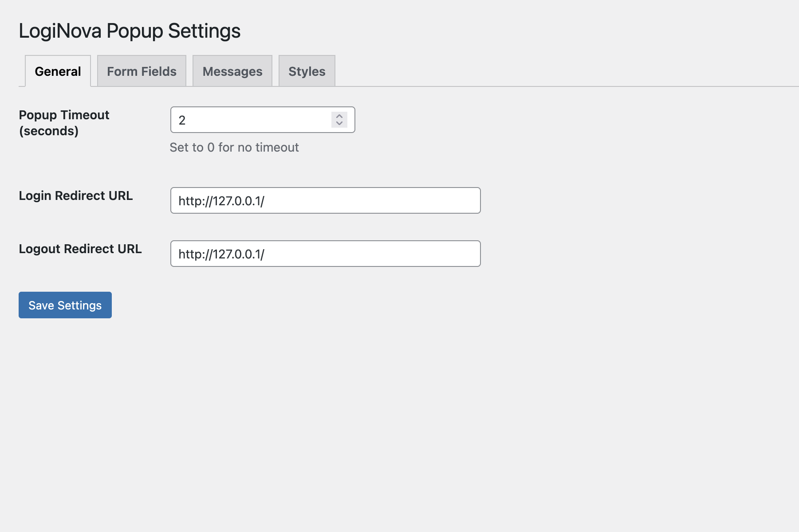Image resolution: width=799 pixels, height=532 pixels.
Task: Click empty tab bar area right of Styles
Action: [532, 71]
